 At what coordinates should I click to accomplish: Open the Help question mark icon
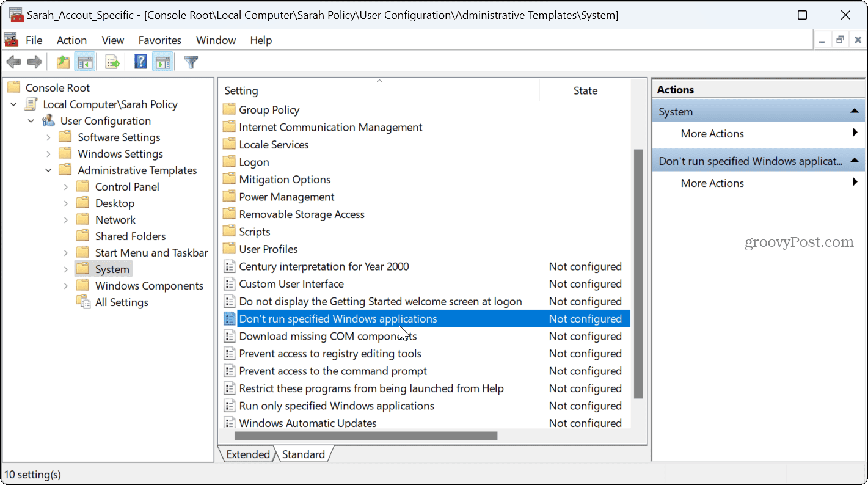point(140,62)
